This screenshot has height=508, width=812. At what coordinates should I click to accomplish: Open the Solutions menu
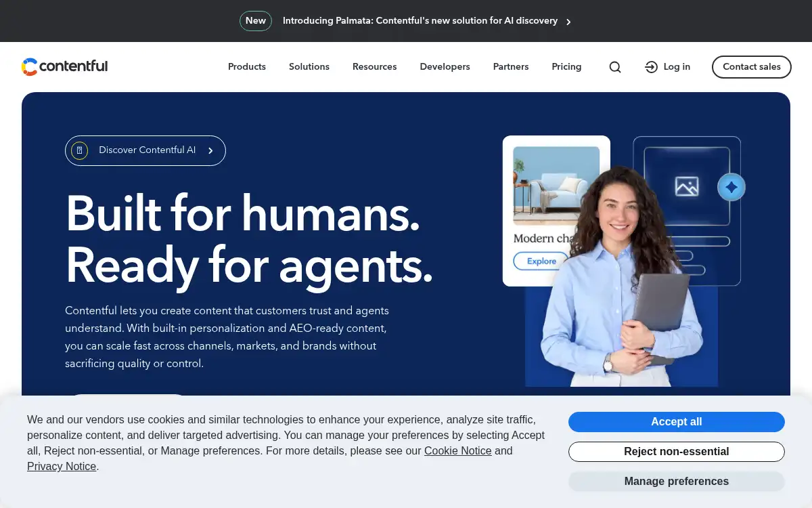click(309, 66)
